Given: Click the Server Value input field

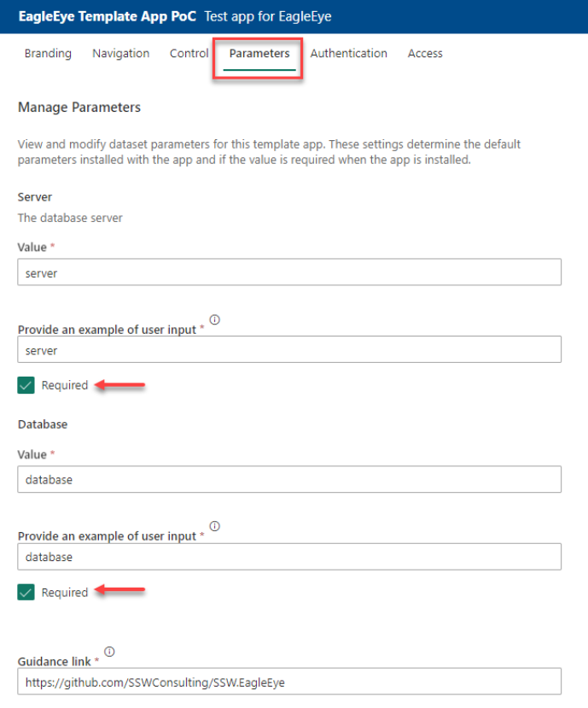Looking at the screenshot, I should 289,272.
